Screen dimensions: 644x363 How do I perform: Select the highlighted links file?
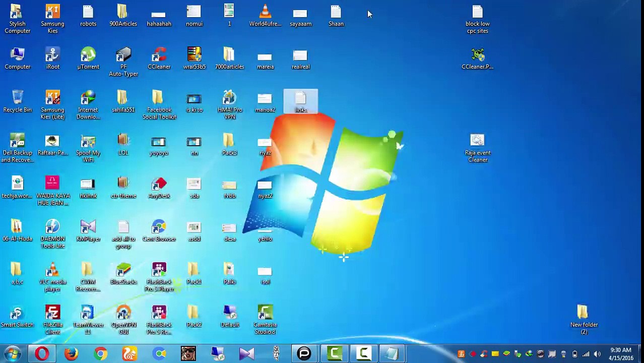click(300, 101)
